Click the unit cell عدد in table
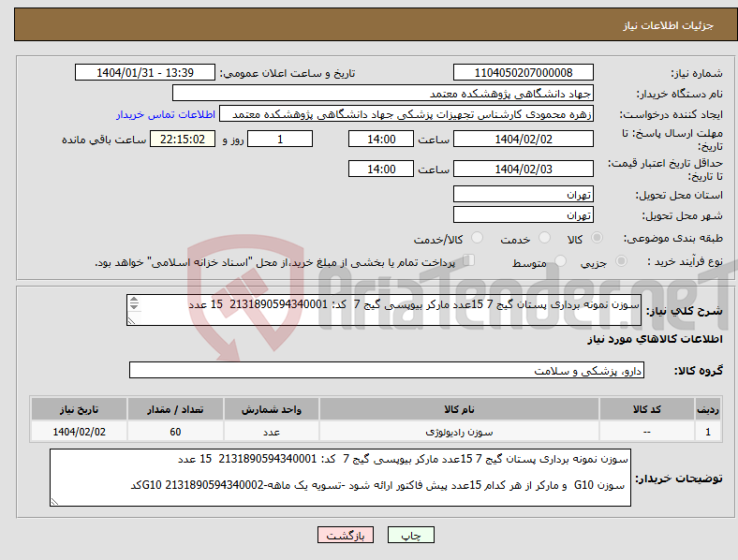Viewport: 738px width, 560px height. click(x=272, y=432)
